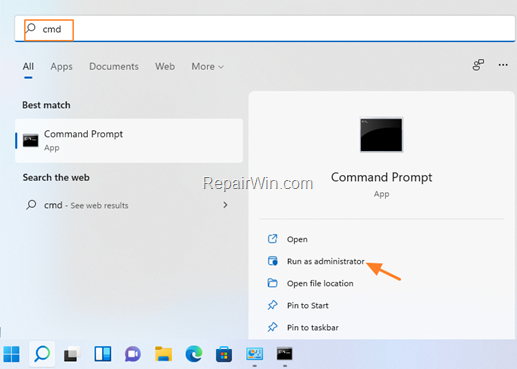Select Command Prompt best match result
Image resolution: width=517 pixels, height=369 pixels.
pyautogui.click(x=129, y=140)
